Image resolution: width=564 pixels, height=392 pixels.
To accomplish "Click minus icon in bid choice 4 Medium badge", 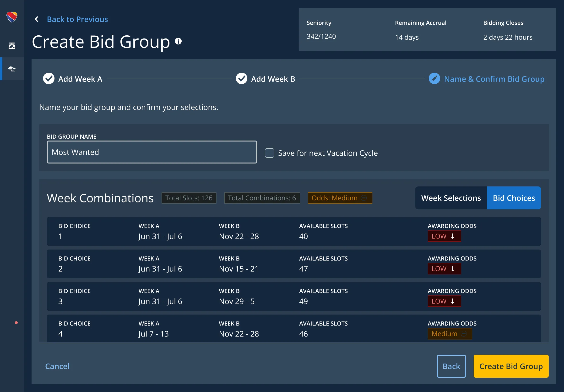I will 464,333.
